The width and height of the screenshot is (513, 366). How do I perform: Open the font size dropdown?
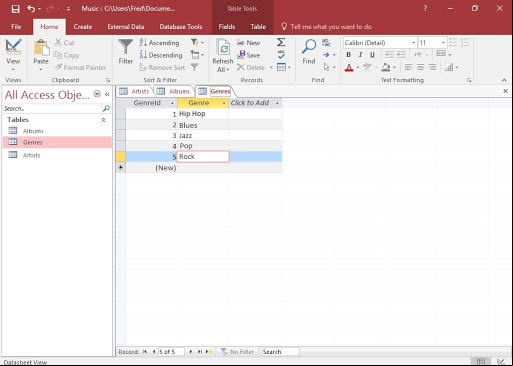click(x=443, y=43)
